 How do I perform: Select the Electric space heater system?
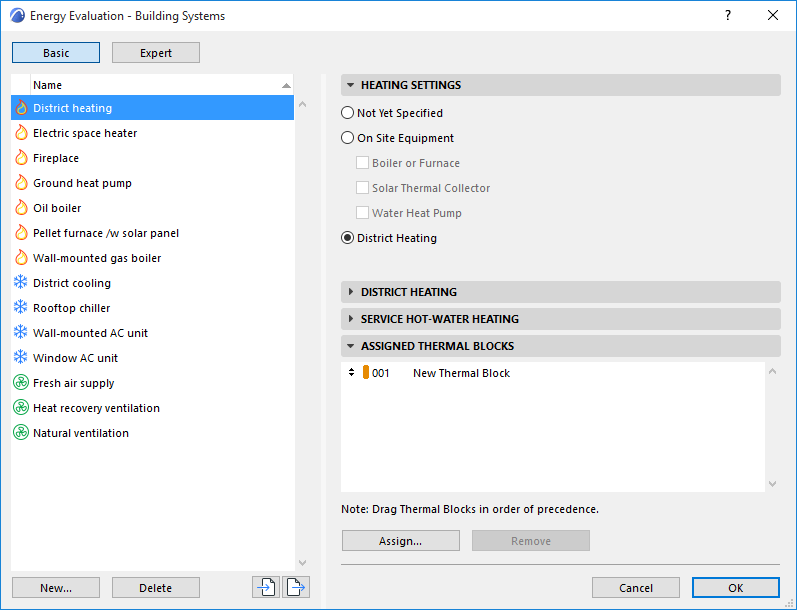pyautogui.click(x=152, y=133)
